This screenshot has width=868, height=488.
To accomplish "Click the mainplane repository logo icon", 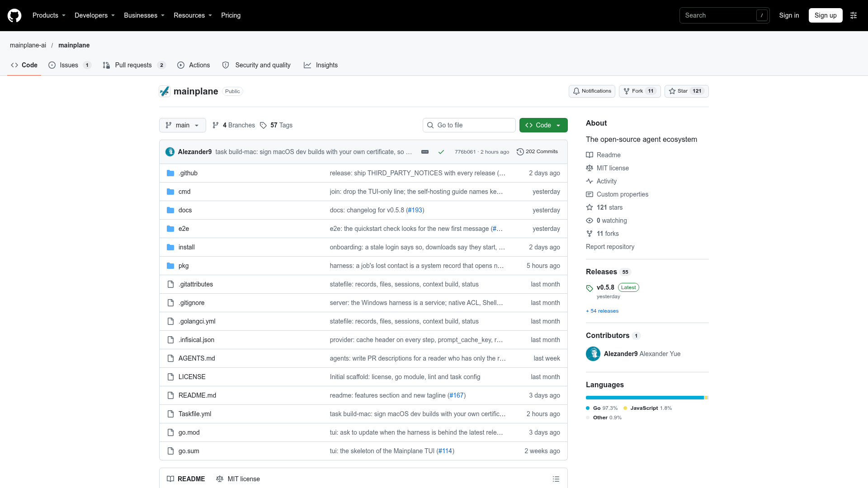I will click(165, 91).
